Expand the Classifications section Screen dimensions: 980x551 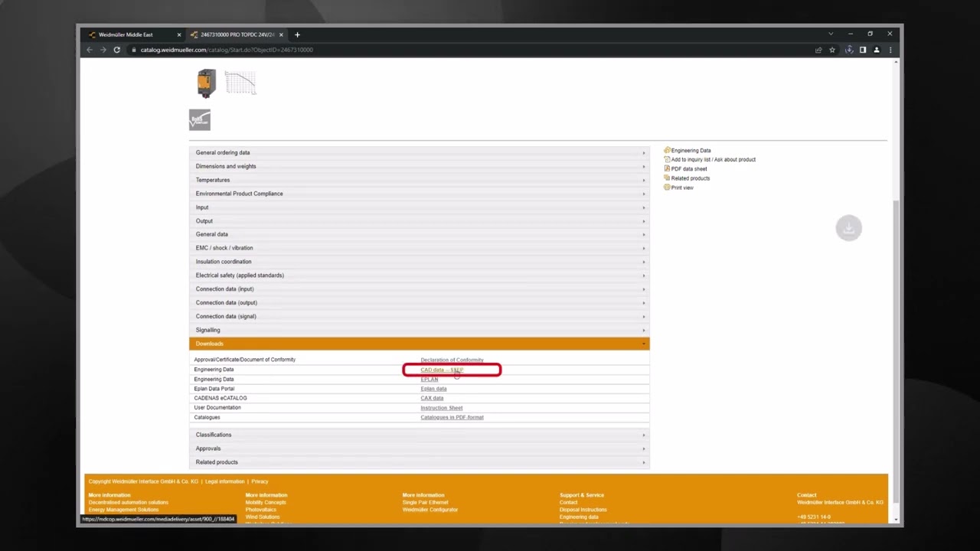[x=419, y=435]
